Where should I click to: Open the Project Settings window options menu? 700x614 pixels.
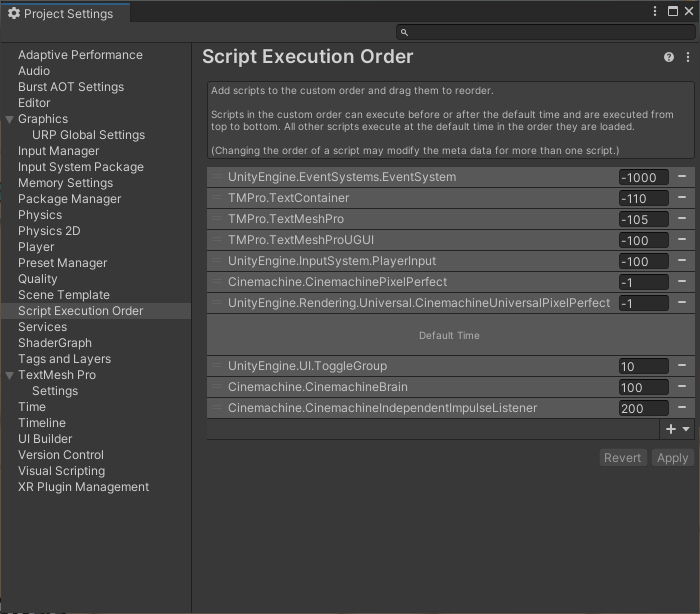tap(654, 11)
